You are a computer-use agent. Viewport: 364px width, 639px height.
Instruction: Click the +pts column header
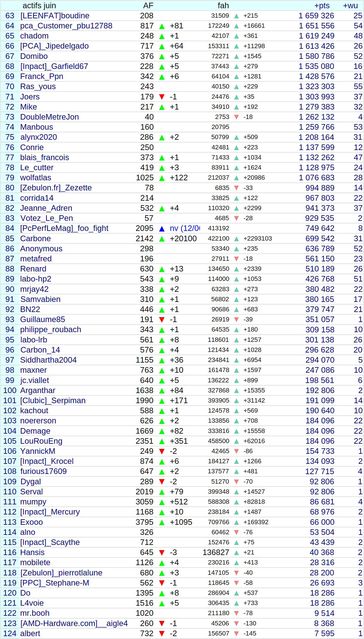[322, 6]
